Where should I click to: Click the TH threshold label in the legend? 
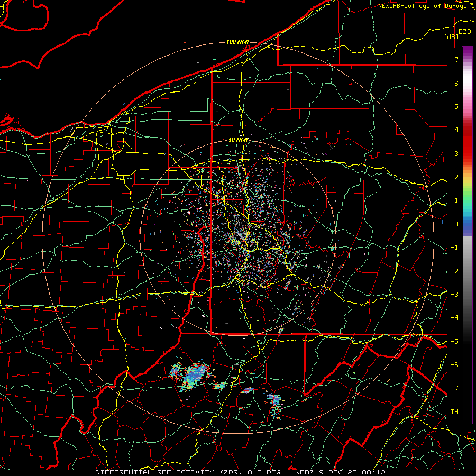(454, 412)
